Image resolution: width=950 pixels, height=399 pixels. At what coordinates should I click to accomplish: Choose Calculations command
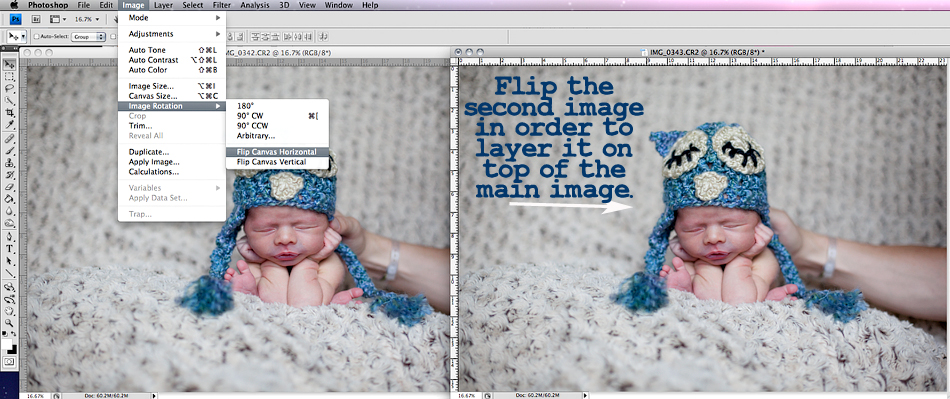(172, 171)
